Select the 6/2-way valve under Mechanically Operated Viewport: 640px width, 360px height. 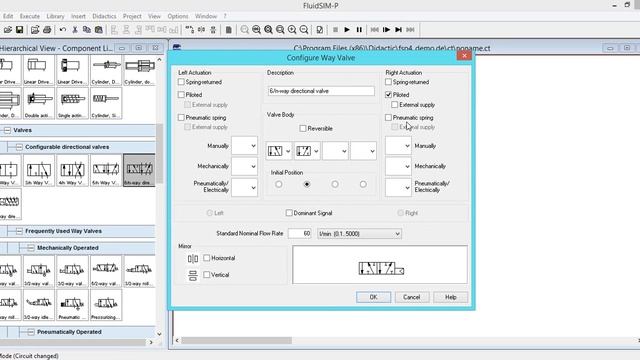click(x=106, y=271)
